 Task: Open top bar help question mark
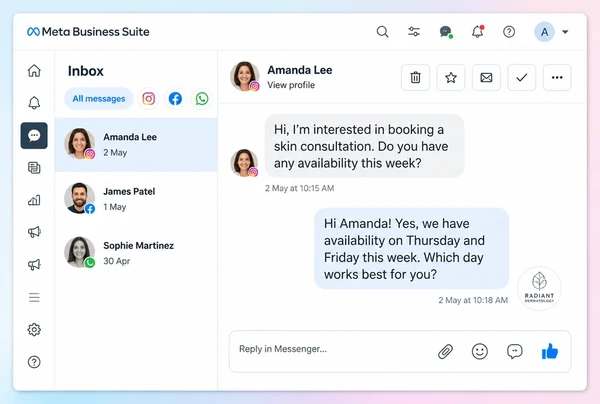[509, 32]
